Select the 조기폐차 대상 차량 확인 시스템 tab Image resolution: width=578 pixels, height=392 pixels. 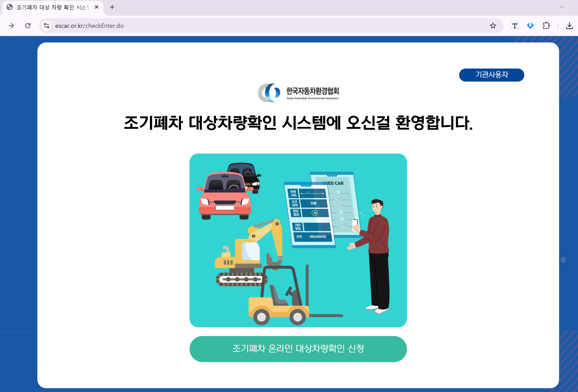(x=51, y=7)
